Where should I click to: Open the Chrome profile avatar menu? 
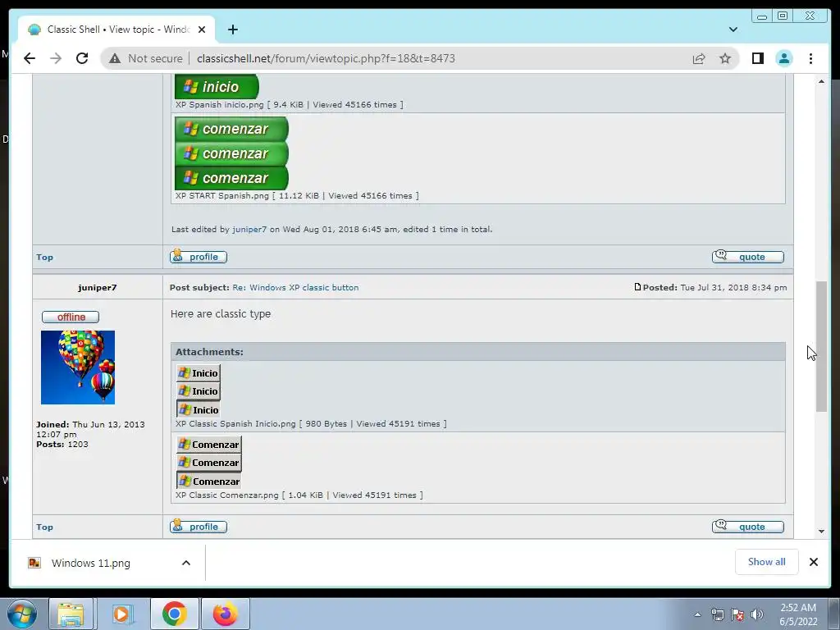[783, 58]
